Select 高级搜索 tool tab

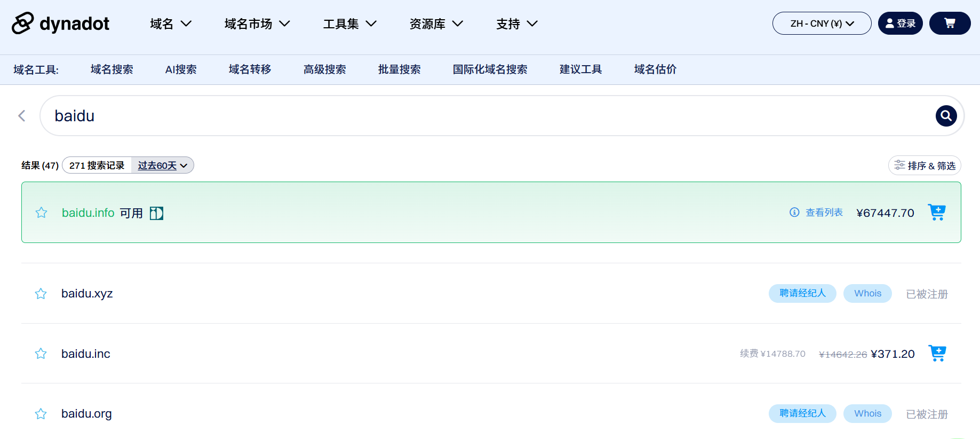pyautogui.click(x=325, y=69)
